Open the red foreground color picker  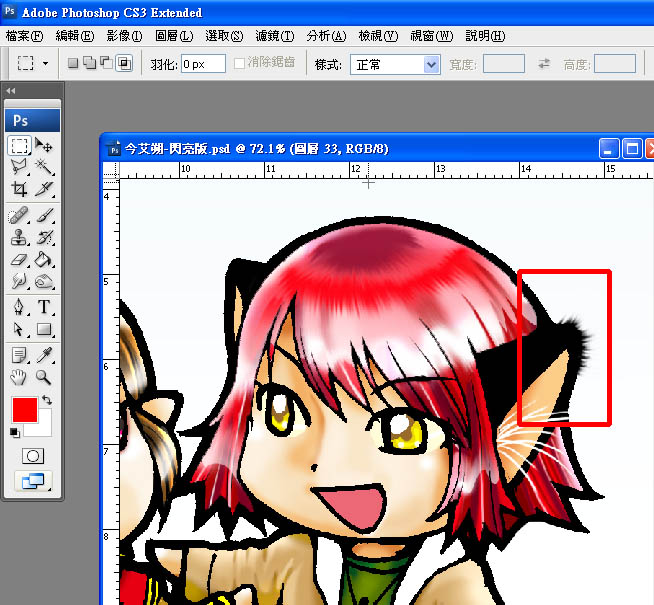pyautogui.click(x=25, y=409)
